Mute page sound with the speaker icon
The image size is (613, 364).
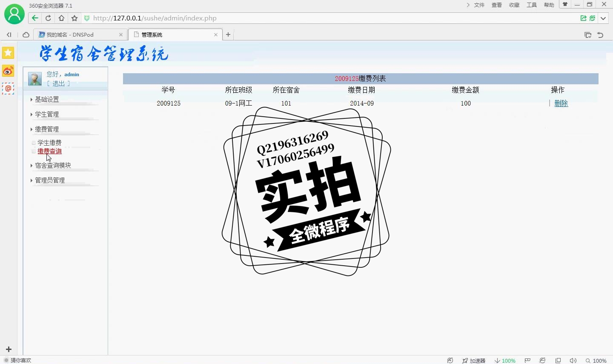pyautogui.click(x=573, y=360)
